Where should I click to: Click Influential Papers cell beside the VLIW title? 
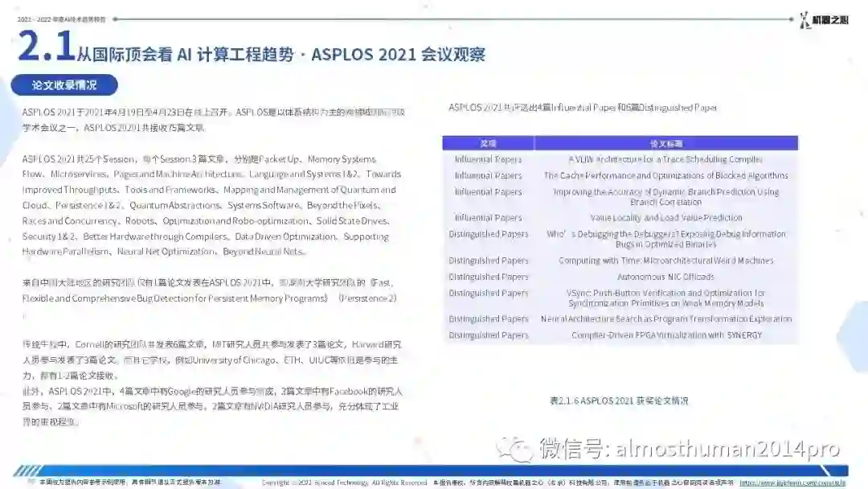click(x=489, y=159)
